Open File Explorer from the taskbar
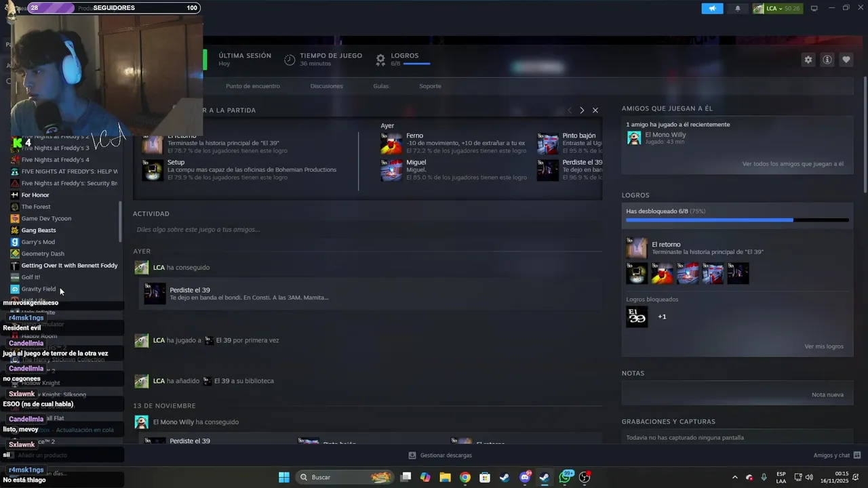 [x=445, y=477]
